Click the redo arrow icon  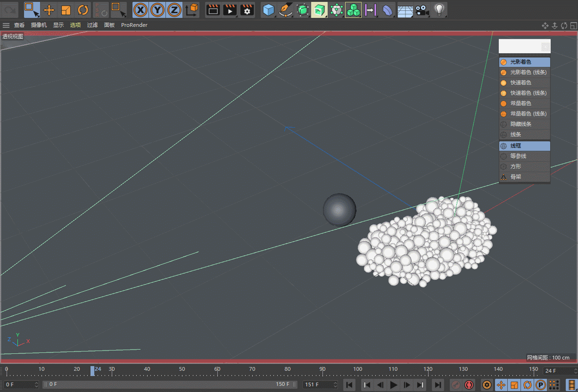tap(10, 9)
